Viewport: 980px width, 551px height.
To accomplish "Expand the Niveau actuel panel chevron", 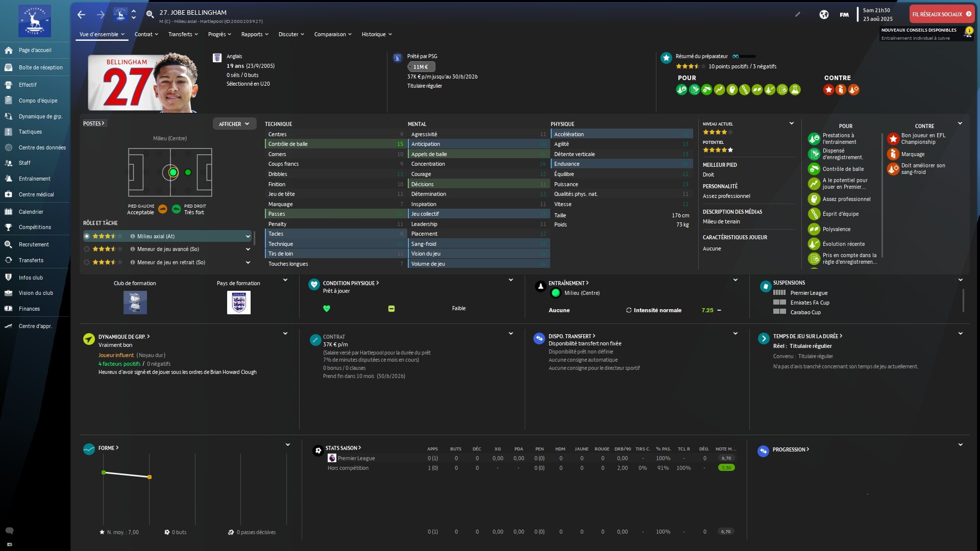I will (791, 123).
